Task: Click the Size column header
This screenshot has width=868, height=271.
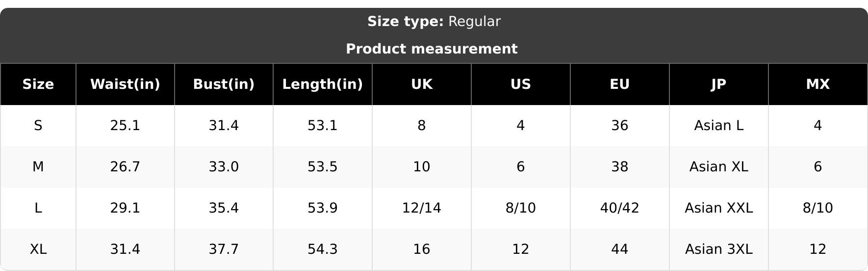Action: [38, 84]
